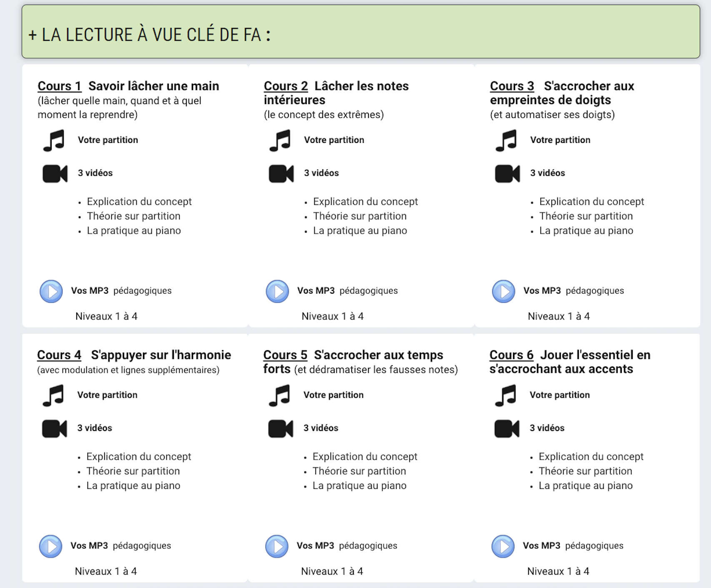Click the video camera icon in Cours 6

(506, 429)
